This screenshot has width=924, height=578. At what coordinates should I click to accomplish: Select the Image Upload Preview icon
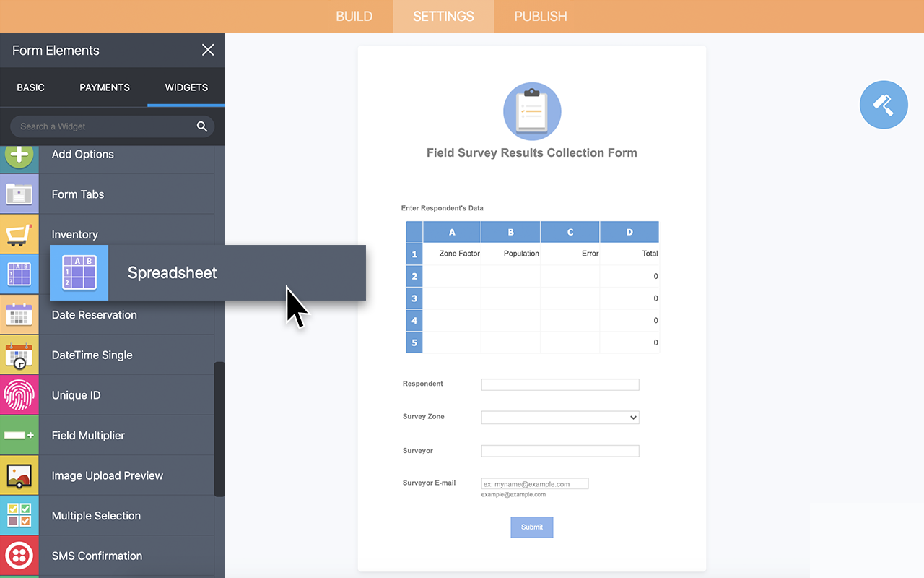click(19, 475)
